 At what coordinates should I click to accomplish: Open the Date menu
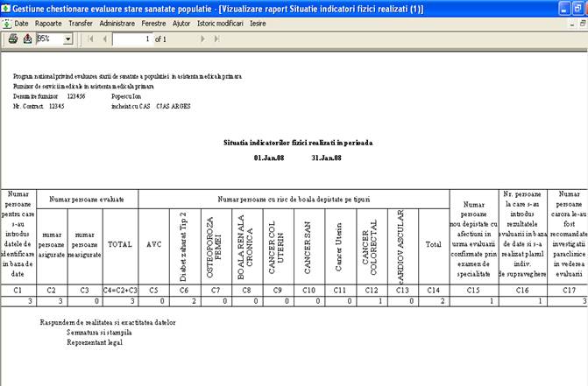[x=22, y=23]
